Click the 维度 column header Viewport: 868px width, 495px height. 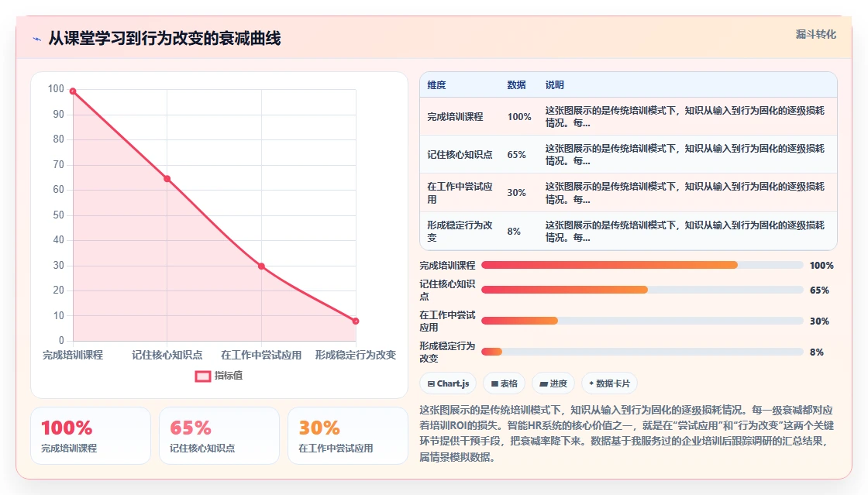(x=436, y=84)
